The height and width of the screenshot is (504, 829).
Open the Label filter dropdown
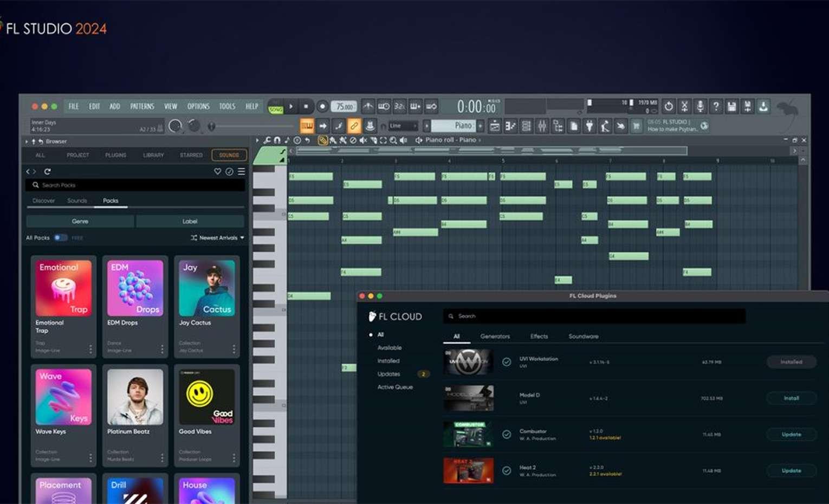[190, 221]
